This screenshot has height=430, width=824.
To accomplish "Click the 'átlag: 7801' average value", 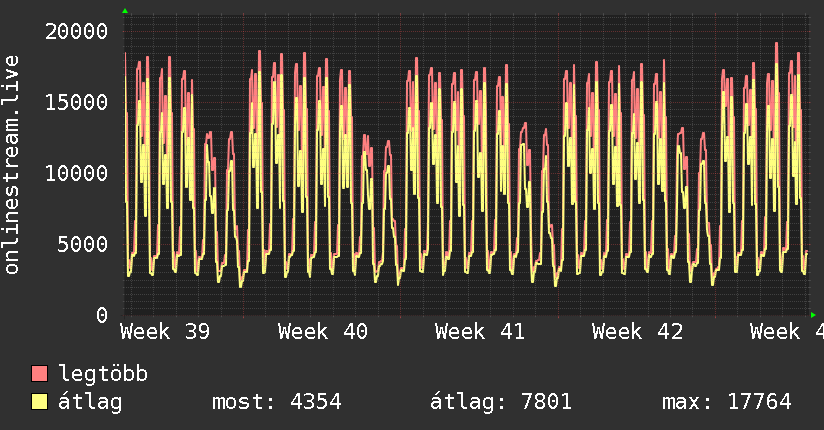I will [x=501, y=403].
